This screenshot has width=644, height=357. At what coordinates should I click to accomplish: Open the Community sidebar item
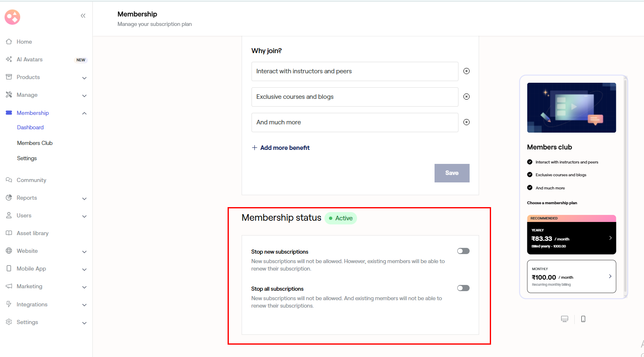[x=31, y=180]
